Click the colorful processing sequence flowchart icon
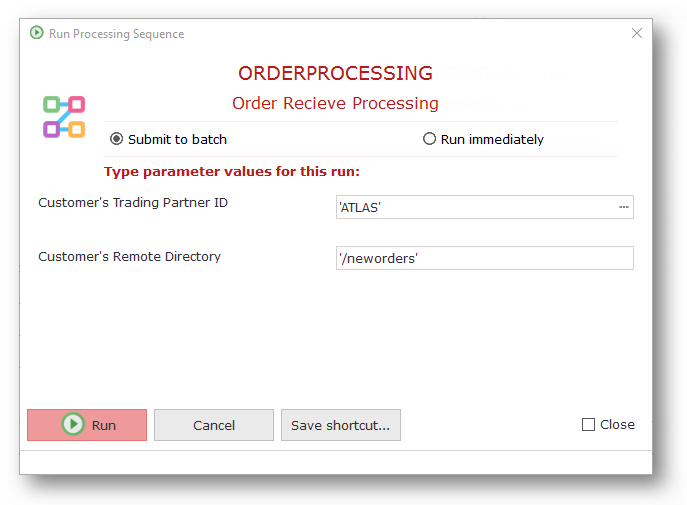This screenshot has width=687, height=505. (x=64, y=117)
